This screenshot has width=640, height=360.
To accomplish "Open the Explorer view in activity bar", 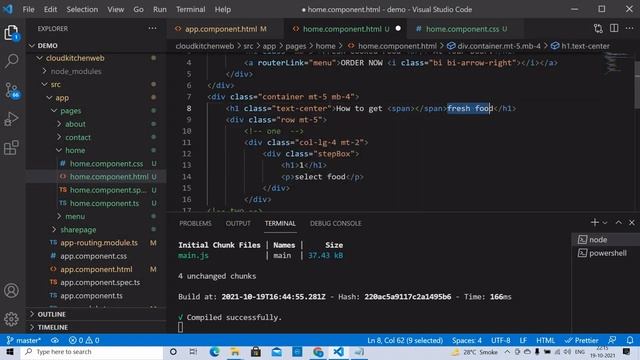I will pyautogui.click(x=11, y=33).
